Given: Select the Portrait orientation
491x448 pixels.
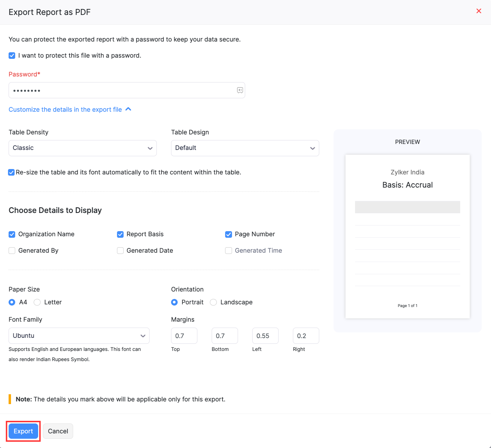Looking at the screenshot, I should pyautogui.click(x=174, y=302).
